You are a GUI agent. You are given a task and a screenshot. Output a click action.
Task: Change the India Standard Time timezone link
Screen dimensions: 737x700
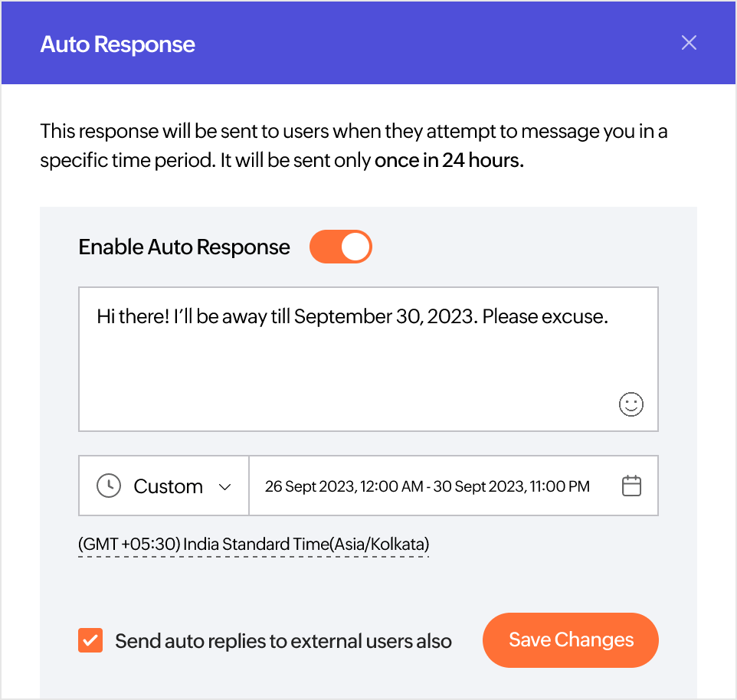click(254, 545)
